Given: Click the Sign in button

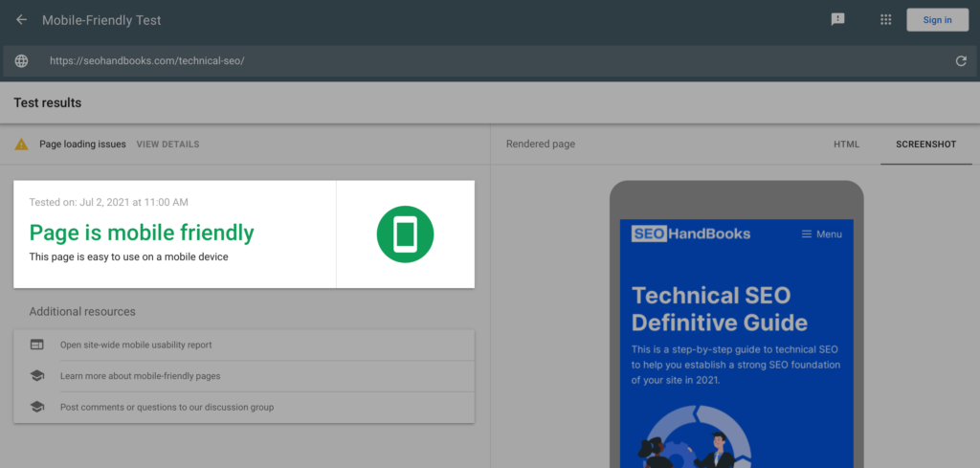Looking at the screenshot, I should (x=938, y=20).
